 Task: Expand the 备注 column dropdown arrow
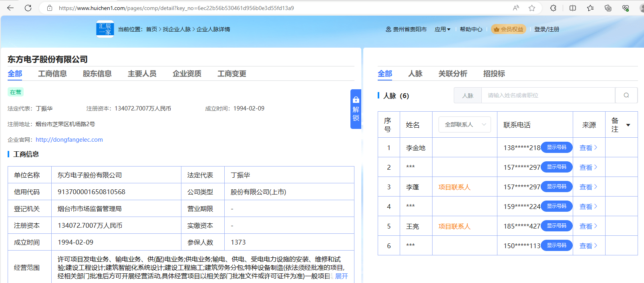[x=628, y=125]
